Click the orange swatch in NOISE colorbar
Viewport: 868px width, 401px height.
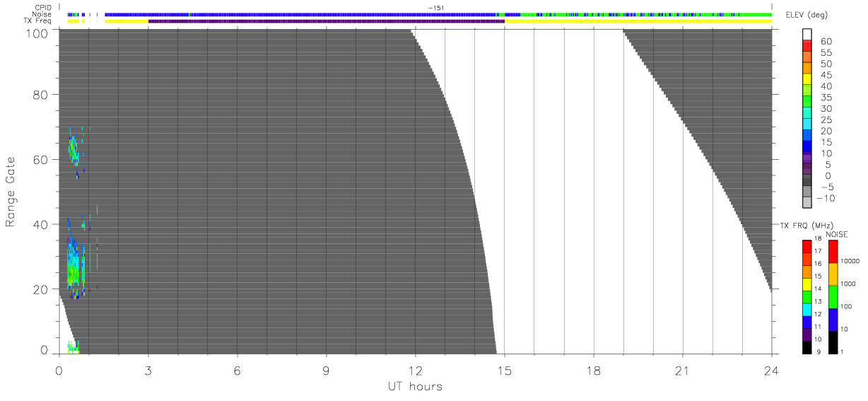point(833,274)
